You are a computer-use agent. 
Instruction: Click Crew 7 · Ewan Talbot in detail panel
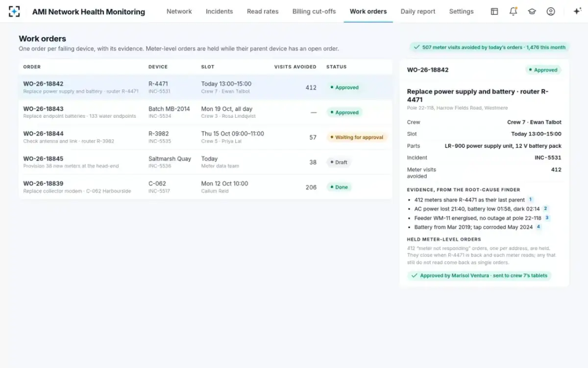[534, 122]
